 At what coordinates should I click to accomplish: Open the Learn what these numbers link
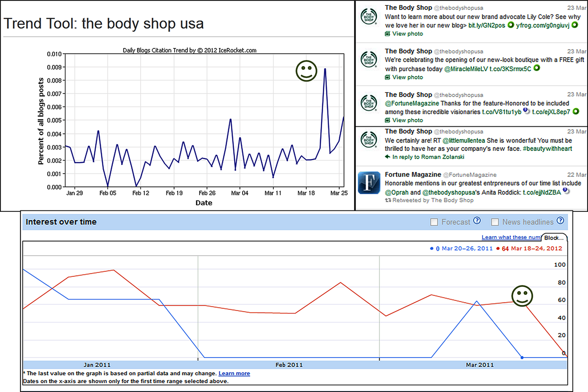pyautogui.click(x=510, y=237)
